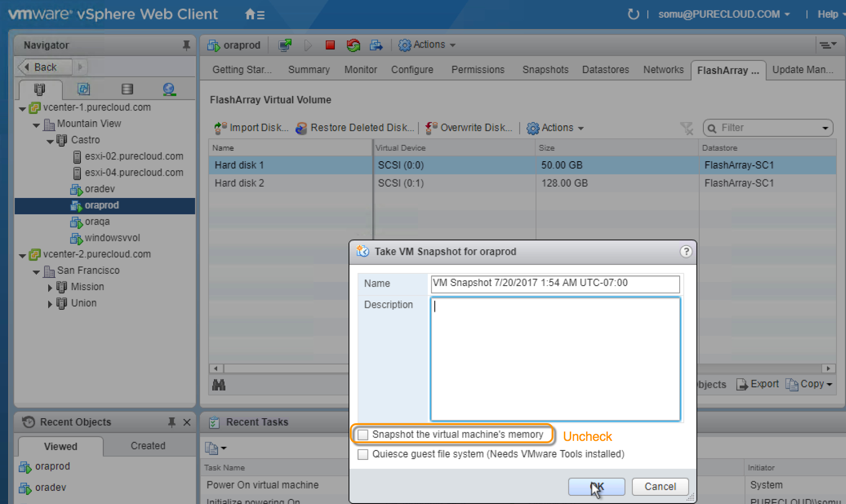
Task: Click the Power On play icon
Action: click(308, 45)
